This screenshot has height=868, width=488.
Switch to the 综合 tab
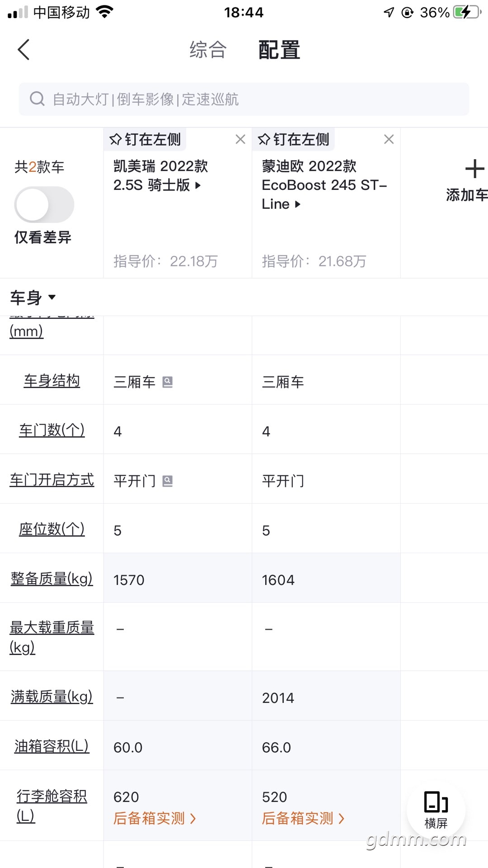(208, 50)
